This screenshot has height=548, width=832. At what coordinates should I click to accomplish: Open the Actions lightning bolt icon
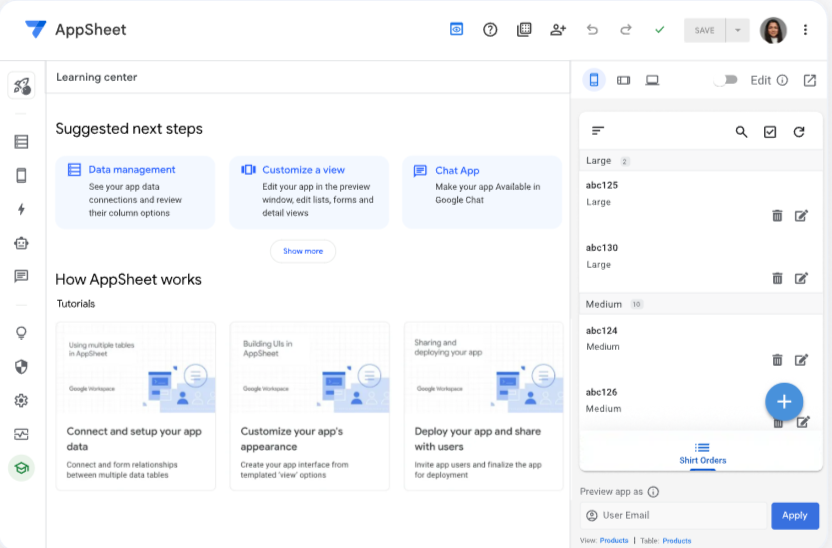(x=21, y=209)
